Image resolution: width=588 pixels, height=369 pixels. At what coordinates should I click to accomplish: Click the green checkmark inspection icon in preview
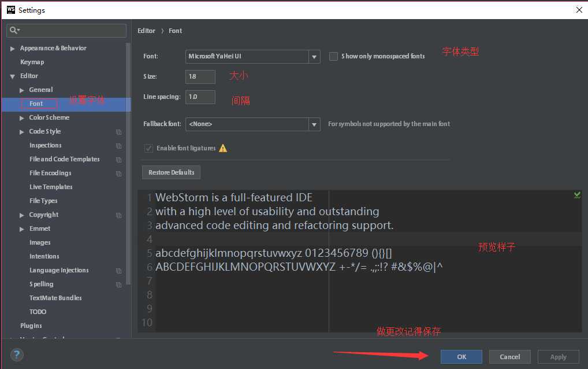click(x=577, y=195)
